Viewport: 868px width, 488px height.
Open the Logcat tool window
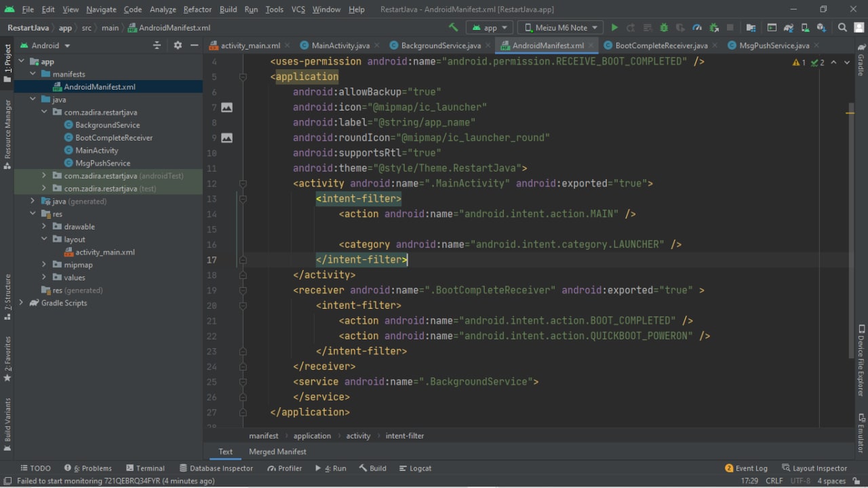pyautogui.click(x=415, y=468)
